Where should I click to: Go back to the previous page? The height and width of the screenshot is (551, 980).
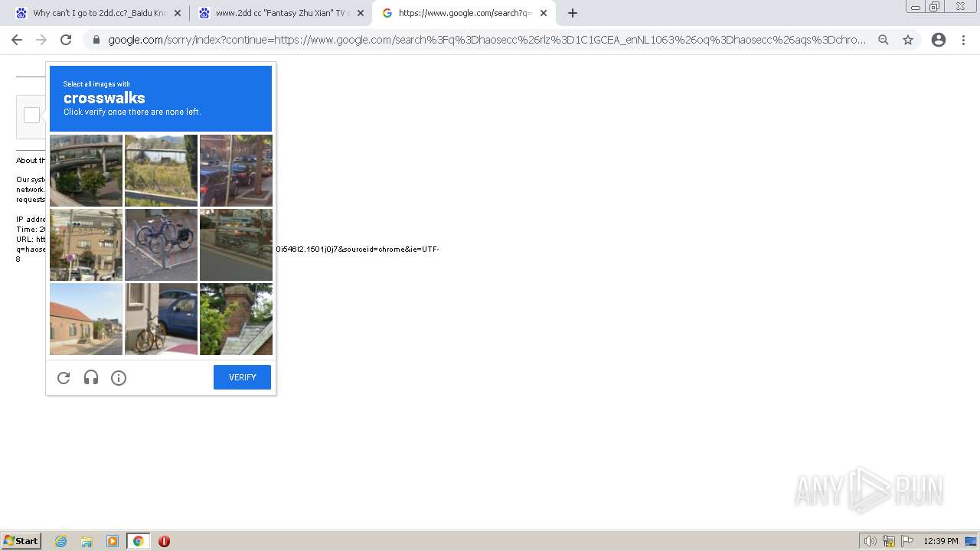point(17,40)
